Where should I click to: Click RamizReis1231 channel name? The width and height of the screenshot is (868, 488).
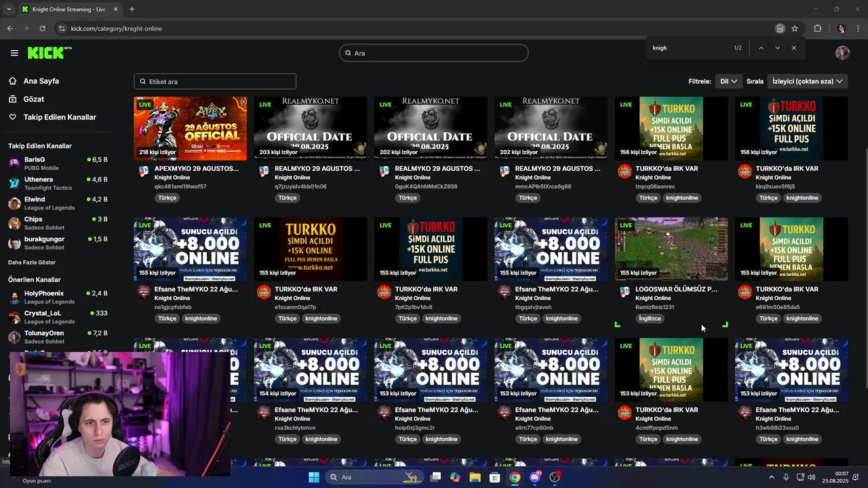654,307
